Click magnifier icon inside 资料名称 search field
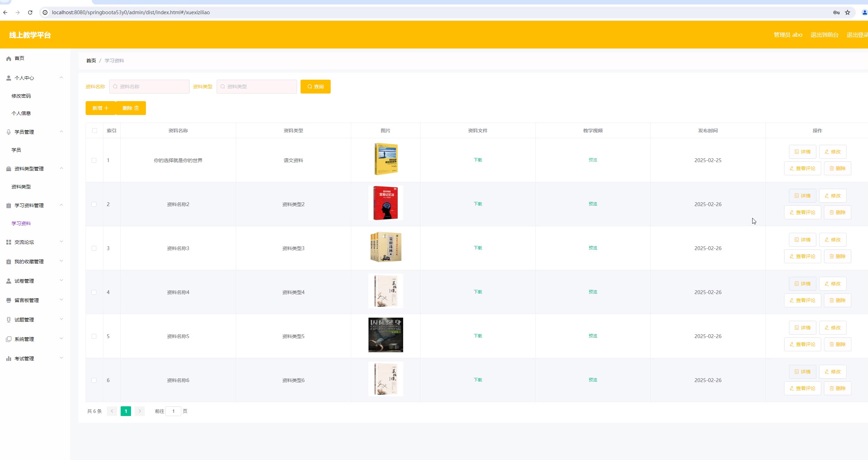This screenshot has width=868, height=460. [x=115, y=87]
